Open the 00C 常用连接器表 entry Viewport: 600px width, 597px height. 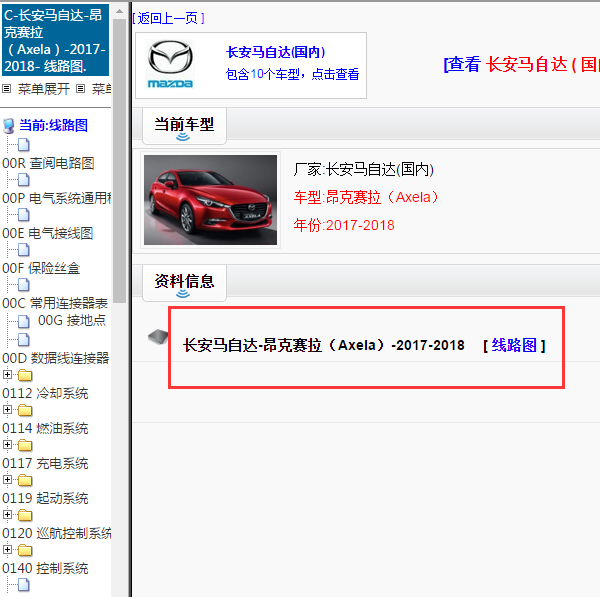tap(55, 303)
